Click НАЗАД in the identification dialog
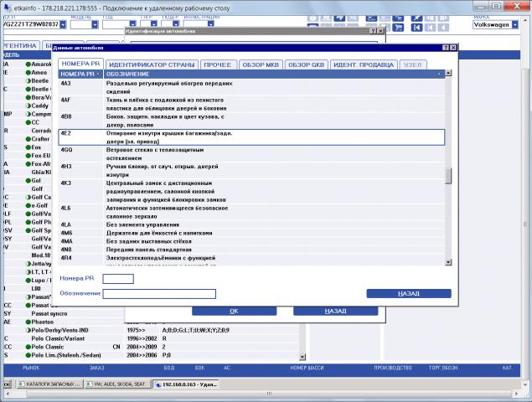The width and height of the screenshot is (532, 402). point(335,311)
